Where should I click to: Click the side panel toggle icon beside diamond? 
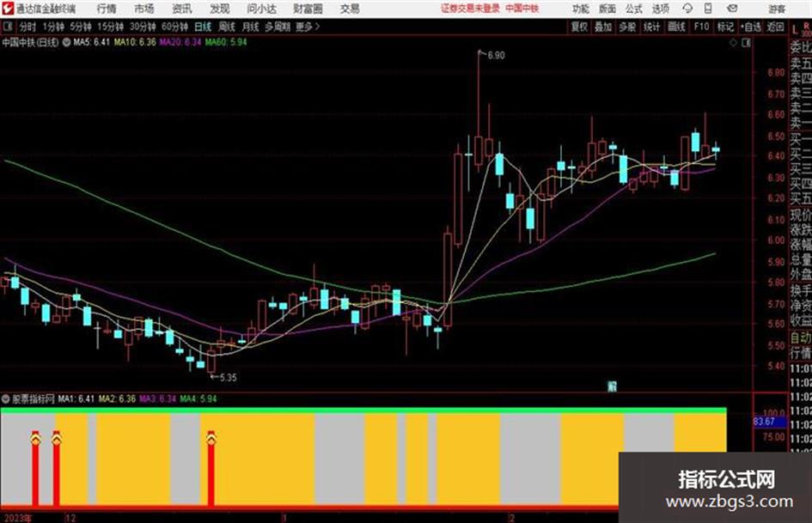click(x=746, y=43)
